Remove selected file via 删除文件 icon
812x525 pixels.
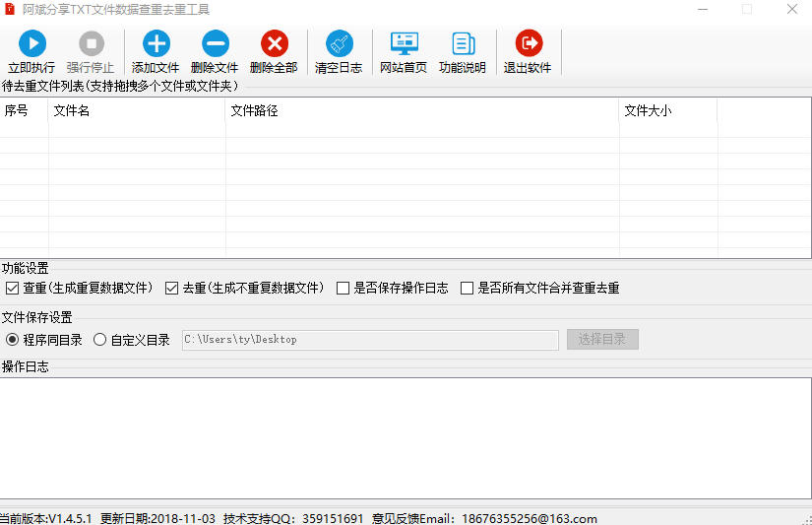coord(215,43)
